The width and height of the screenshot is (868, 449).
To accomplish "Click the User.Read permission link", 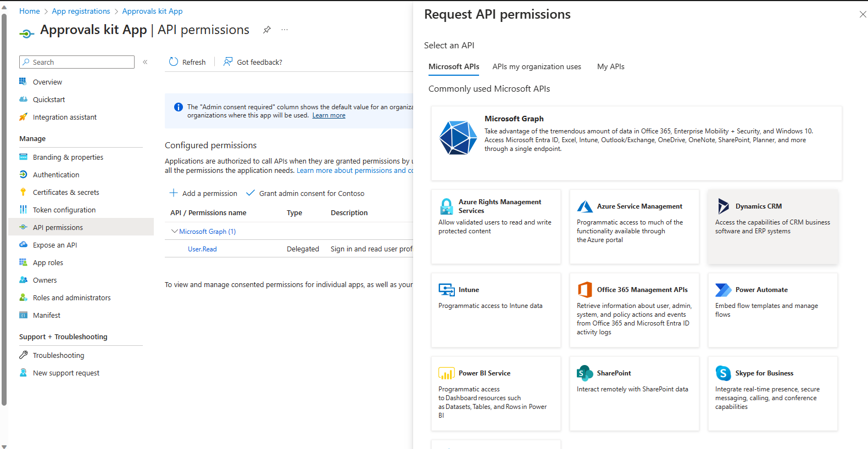I will click(x=202, y=249).
